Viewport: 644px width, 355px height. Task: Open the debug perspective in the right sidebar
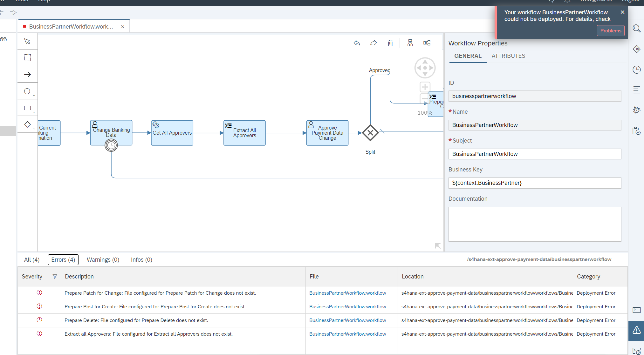pos(637,110)
